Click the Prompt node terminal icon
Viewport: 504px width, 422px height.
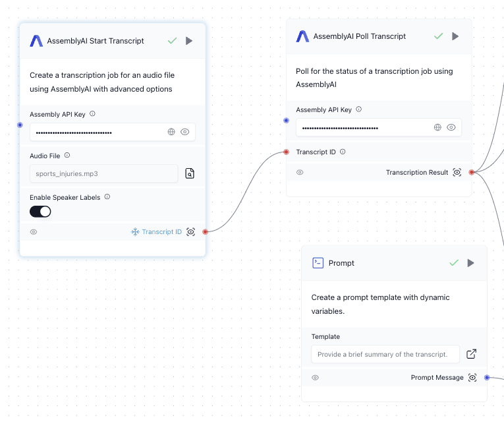pos(318,263)
